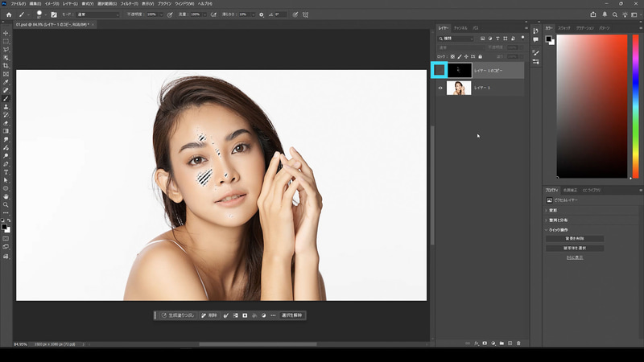The width and height of the screenshot is (644, 362).
Task: Select the Eyedropper tool
Action: [6, 82]
